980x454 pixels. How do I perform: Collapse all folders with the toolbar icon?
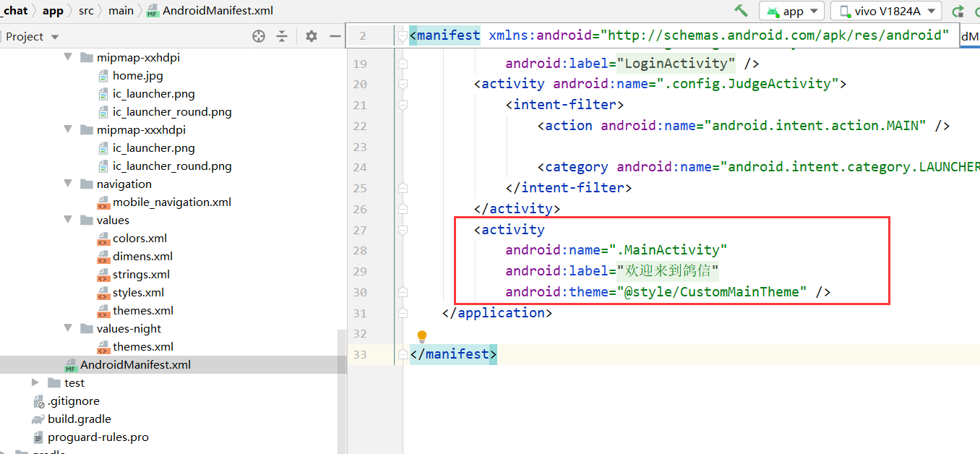pos(281,35)
